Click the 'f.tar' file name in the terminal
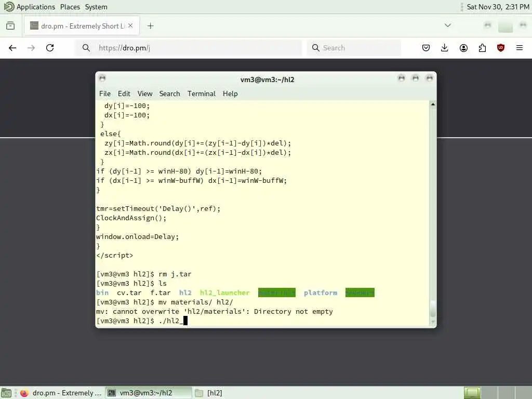532x399 pixels. tap(160, 293)
